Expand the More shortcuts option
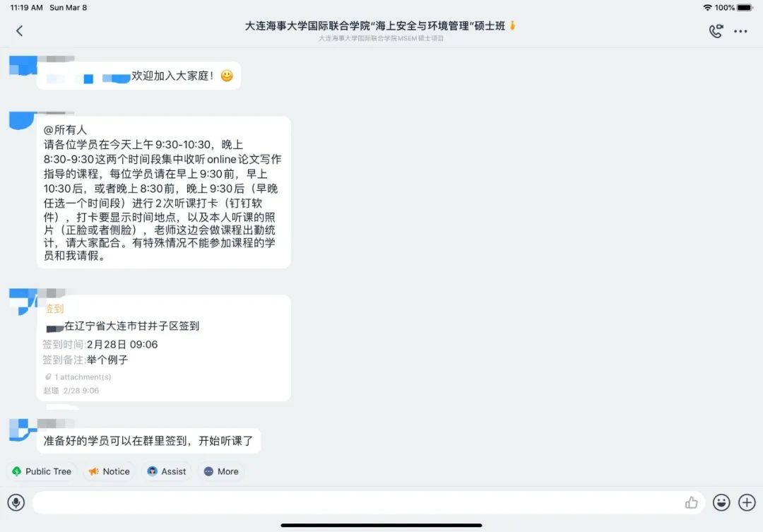The height and width of the screenshot is (532, 763). pyautogui.click(x=221, y=471)
